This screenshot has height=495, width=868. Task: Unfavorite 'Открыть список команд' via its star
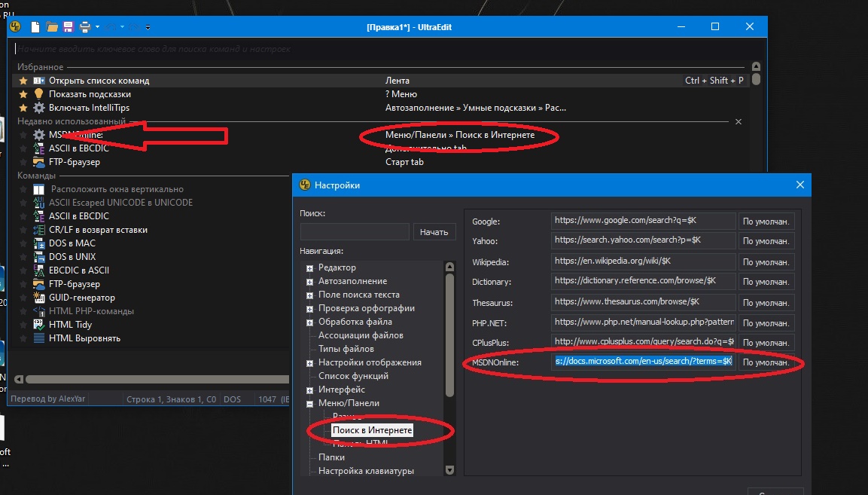23,81
